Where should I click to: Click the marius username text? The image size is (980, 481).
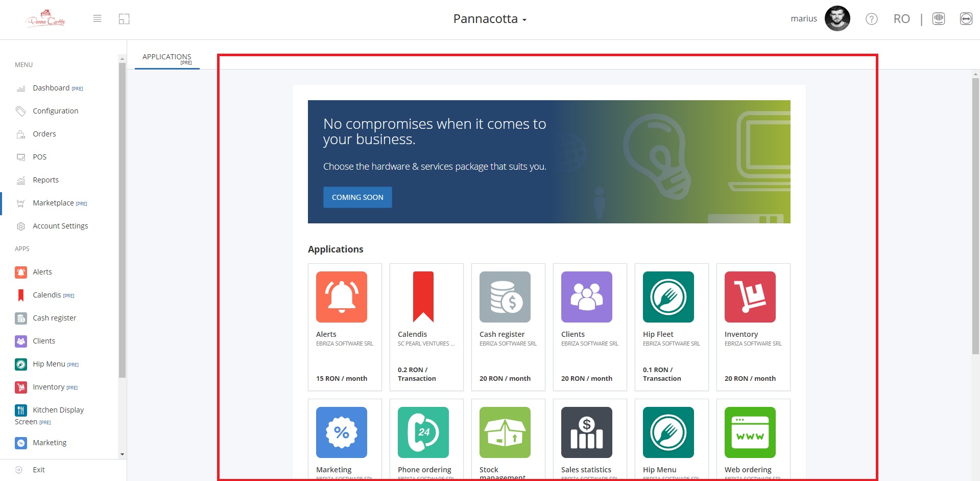(804, 19)
